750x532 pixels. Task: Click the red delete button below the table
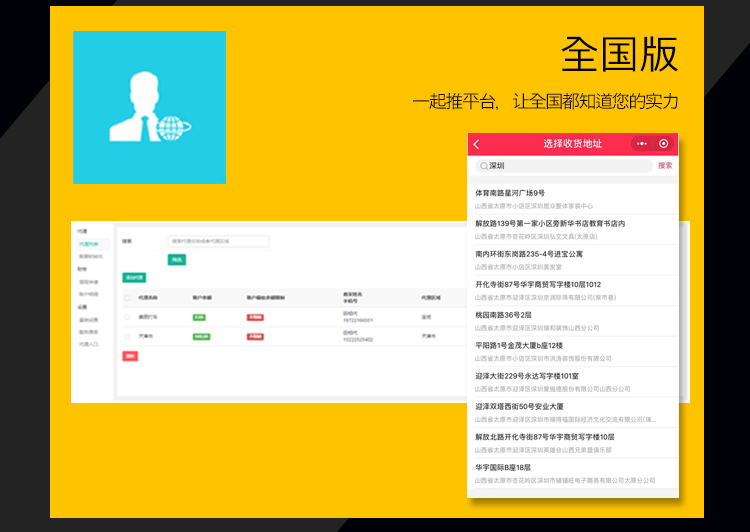pyautogui.click(x=130, y=356)
